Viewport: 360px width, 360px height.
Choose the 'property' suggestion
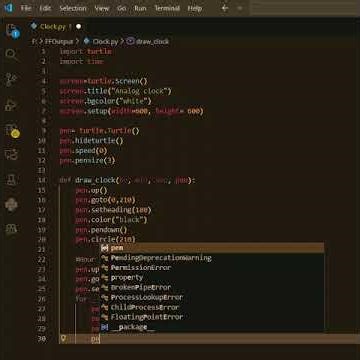(212, 278)
